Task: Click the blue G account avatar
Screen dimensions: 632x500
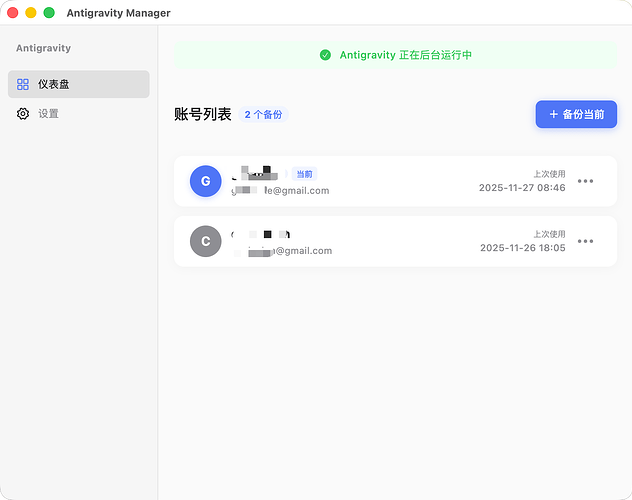Action: (206, 181)
